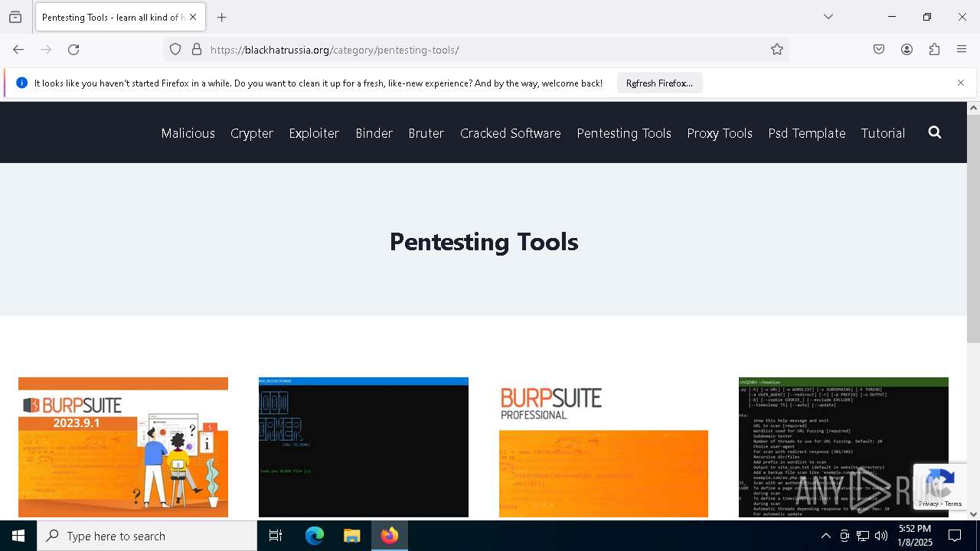Reload the current page
The height and width of the screenshot is (551, 980).
point(73,50)
